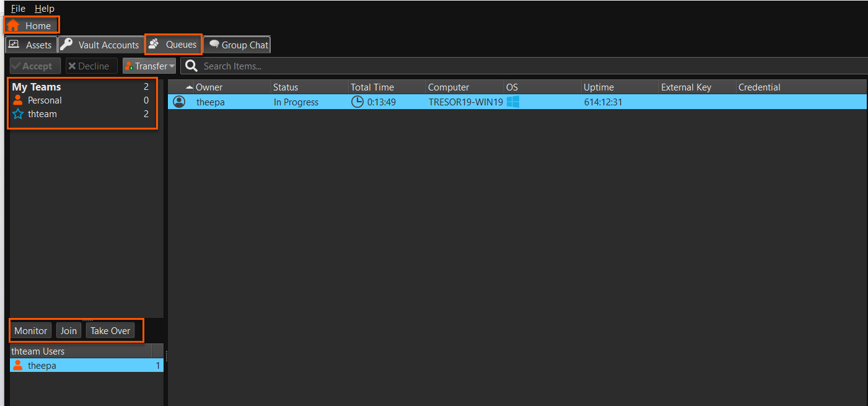Click the sort arrow on the Owner column
Viewport: 868px width, 406px height.
pos(189,87)
